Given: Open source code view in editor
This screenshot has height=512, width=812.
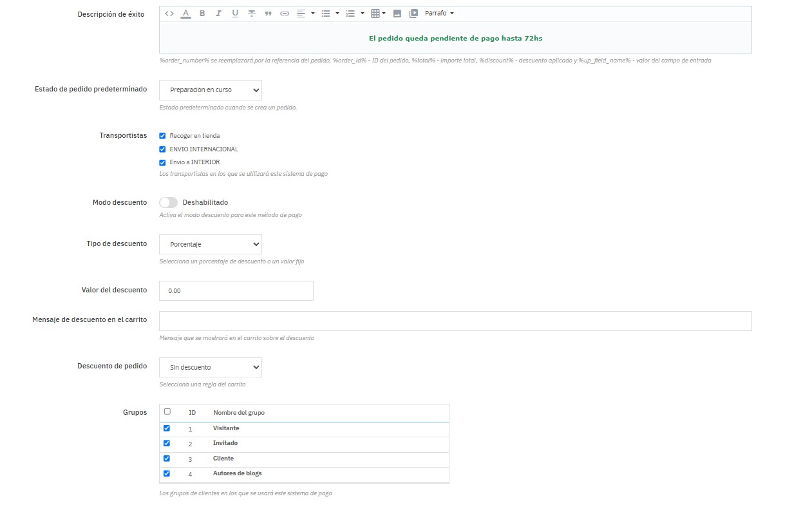Looking at the screenshot, I should (x=169, y=14).
